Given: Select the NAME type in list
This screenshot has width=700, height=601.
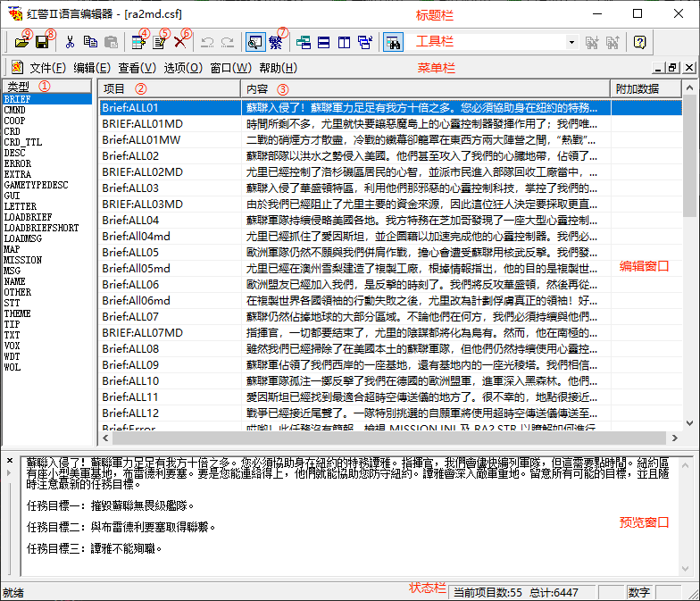Looking at the screenshot, I should tap(14, 282).
